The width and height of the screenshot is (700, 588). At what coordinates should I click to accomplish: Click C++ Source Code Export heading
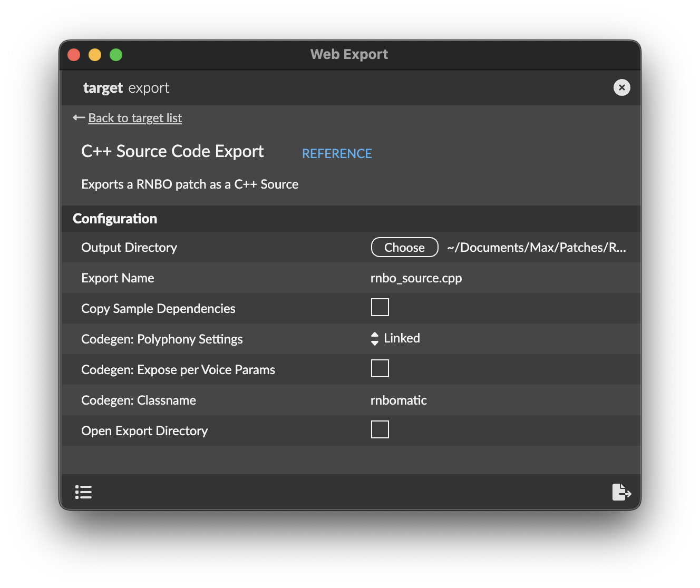(172, 151)
